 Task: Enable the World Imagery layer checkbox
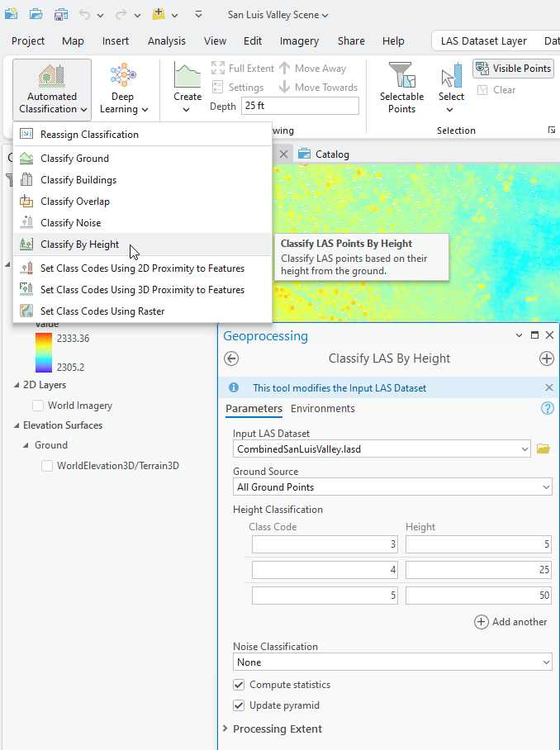pyautogui.click(x=38, y=406)
